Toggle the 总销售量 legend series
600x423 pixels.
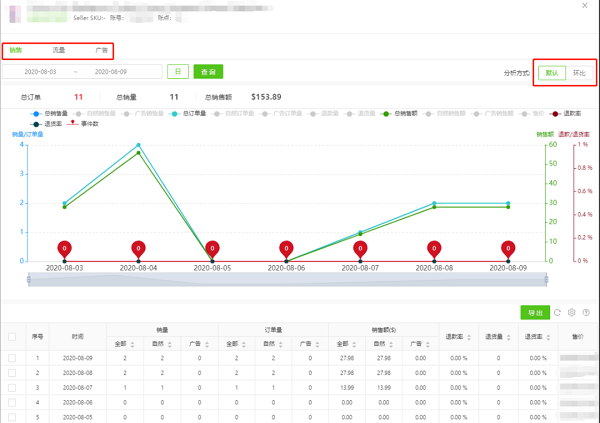50,114
